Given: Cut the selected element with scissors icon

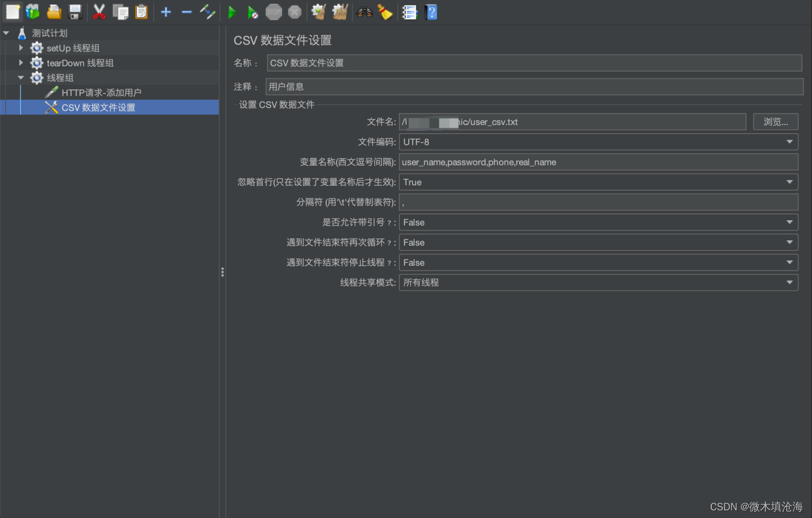Looking at the screenshot, I should 99,12.
